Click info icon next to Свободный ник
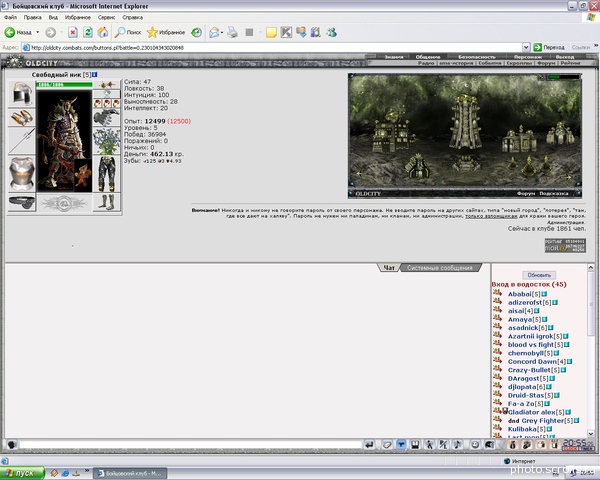Screen dimensions: 600x480 (x=95, y=75)
